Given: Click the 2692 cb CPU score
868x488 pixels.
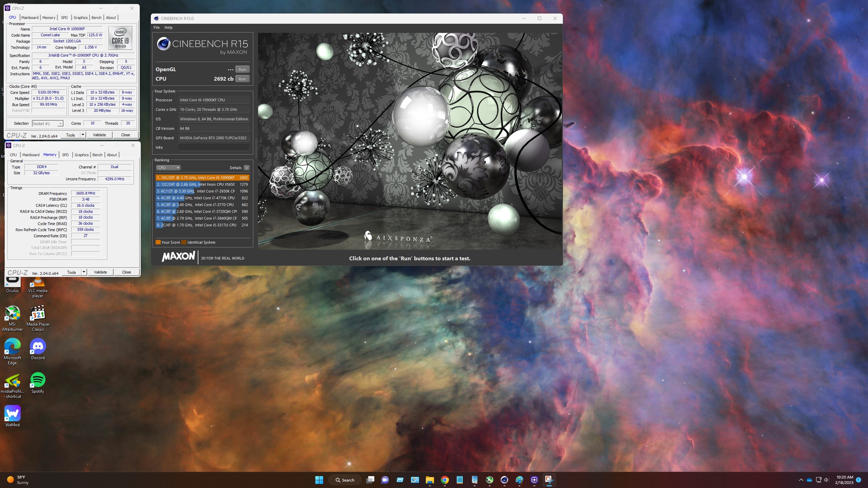Looking at the screenshot, I should (x=223, y=79).
